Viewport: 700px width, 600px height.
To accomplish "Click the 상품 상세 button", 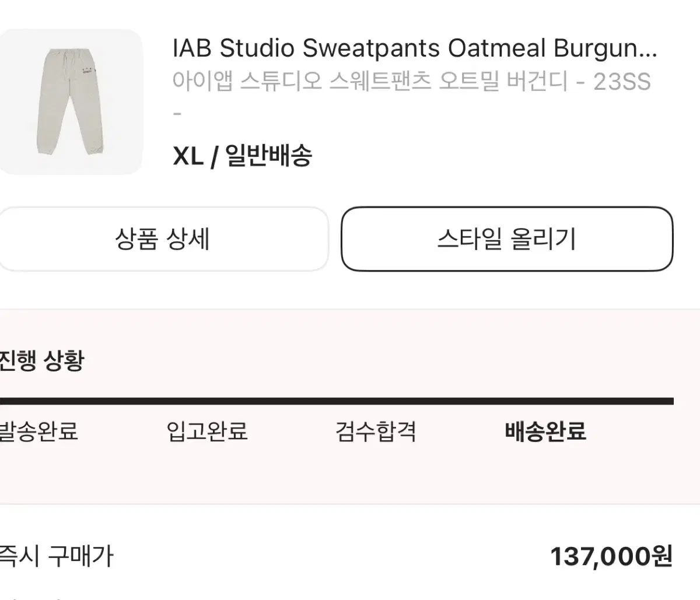I will [163, 239].
